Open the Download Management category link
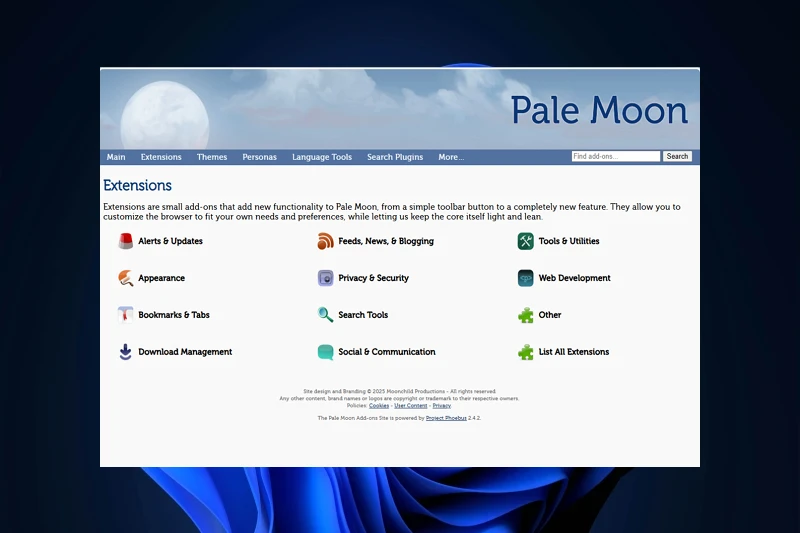This screenshot has height=533, width=800. tap(185, 352)
